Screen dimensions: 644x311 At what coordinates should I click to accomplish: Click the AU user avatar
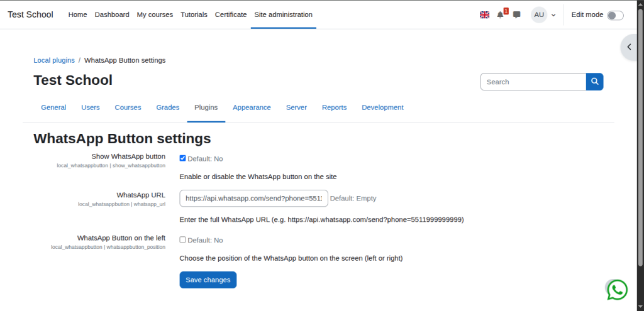[x=539, y=15]
